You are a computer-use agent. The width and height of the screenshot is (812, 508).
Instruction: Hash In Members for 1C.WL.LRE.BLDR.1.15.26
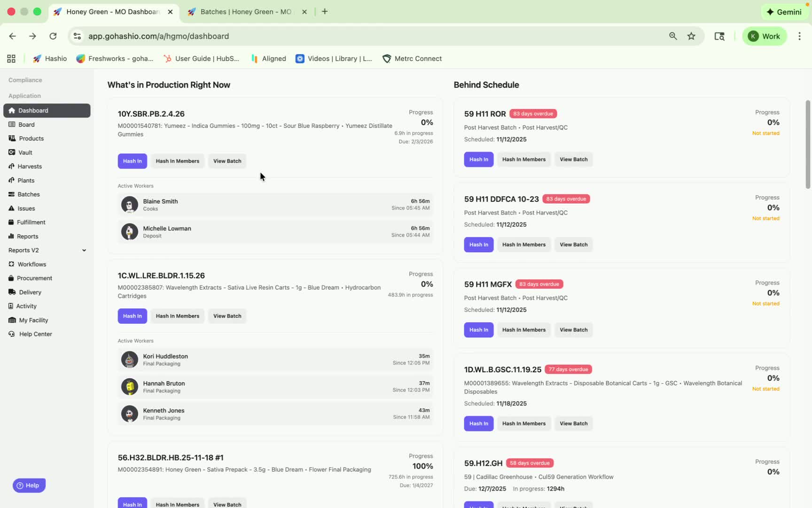point(178,316)
